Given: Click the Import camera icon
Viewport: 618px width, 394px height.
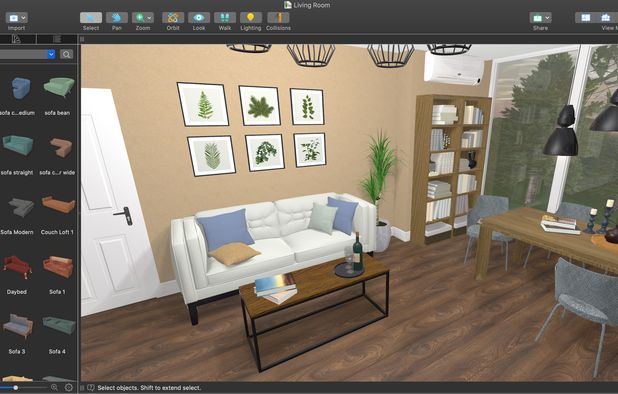Looking at the screenshot, I should [x=13, y=18].
